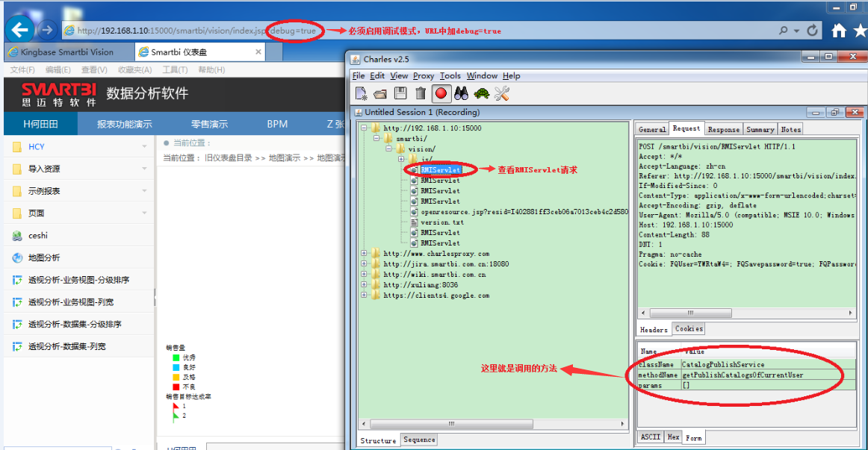
Task: Open the Proxy menu in Charles
Action: [x=424, y=75]
